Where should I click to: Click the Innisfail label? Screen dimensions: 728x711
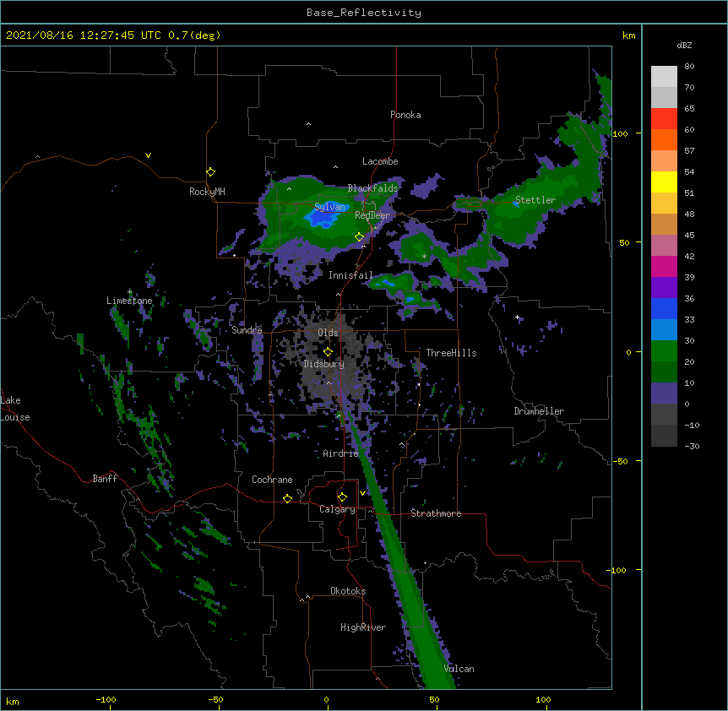[350, 275]
